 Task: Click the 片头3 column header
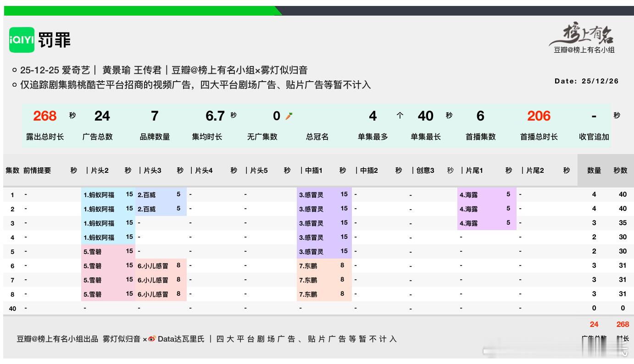tap(152, 171)
